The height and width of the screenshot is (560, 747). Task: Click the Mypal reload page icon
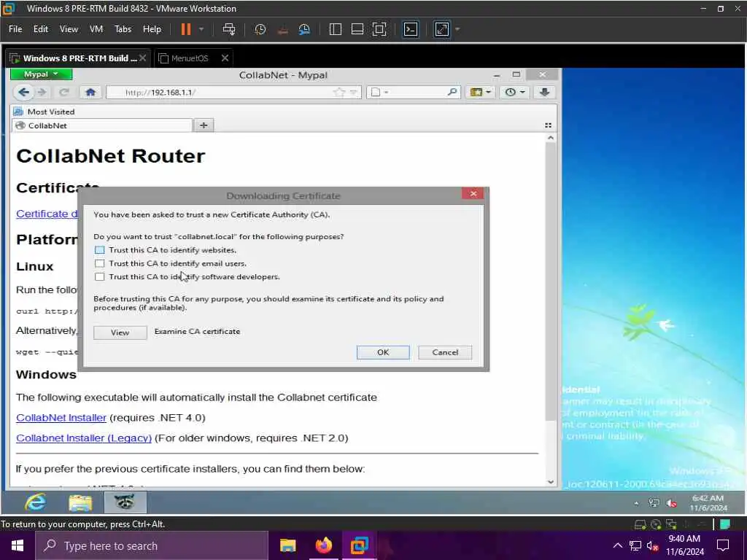pyautogui.click(x=64, y=93)
